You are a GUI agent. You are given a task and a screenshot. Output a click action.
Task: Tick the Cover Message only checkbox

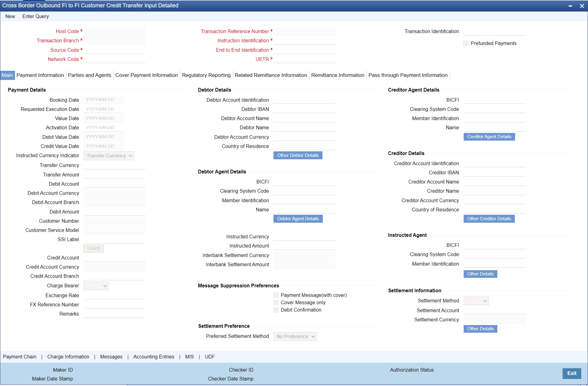(276, 302)
